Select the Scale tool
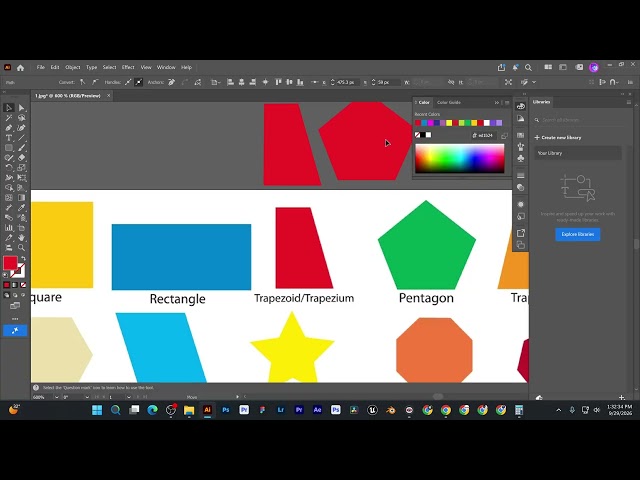Screen dimensions: 640x480 [x=22, y=168]
